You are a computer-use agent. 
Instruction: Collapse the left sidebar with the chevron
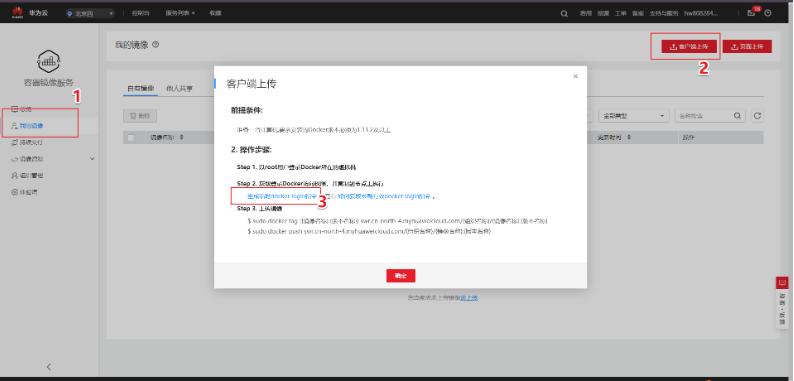49,367
